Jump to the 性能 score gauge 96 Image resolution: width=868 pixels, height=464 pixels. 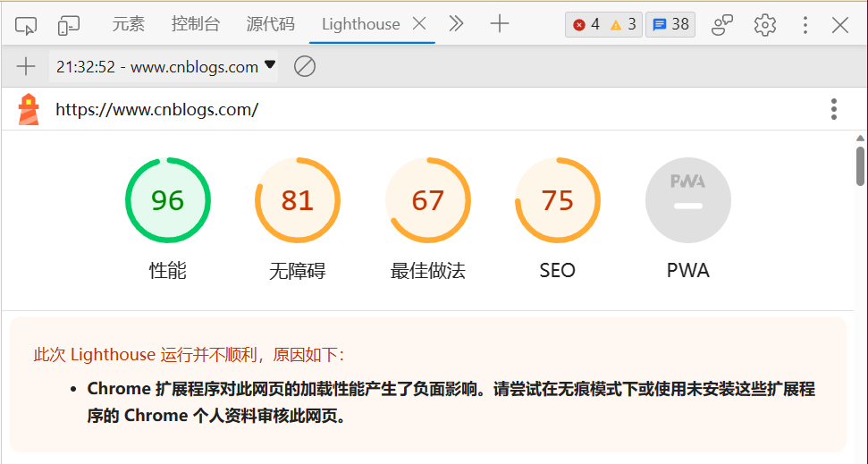coord(167,200)
